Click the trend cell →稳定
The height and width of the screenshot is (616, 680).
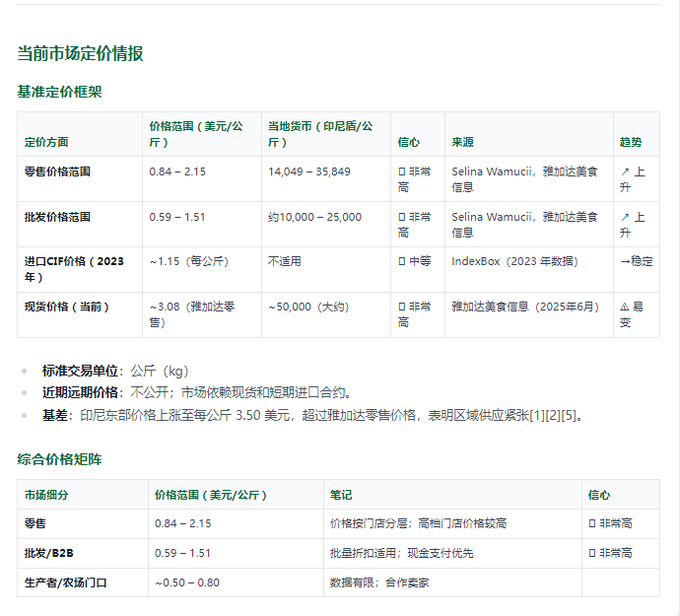click(x=637, y=261)
